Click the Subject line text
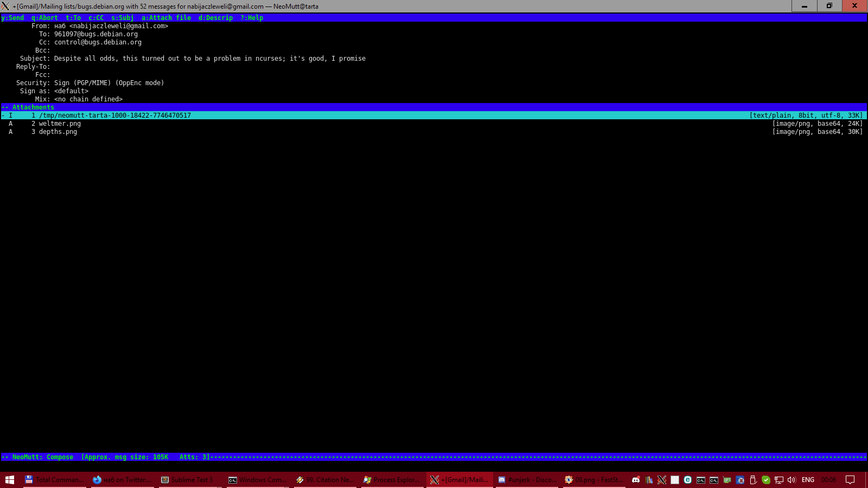868x488 pixels. pos(209,59)
